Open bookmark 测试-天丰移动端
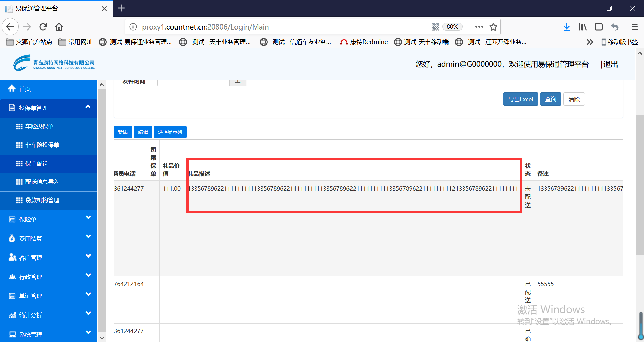Viewport: 644px width, 342px height. (422, 42)
